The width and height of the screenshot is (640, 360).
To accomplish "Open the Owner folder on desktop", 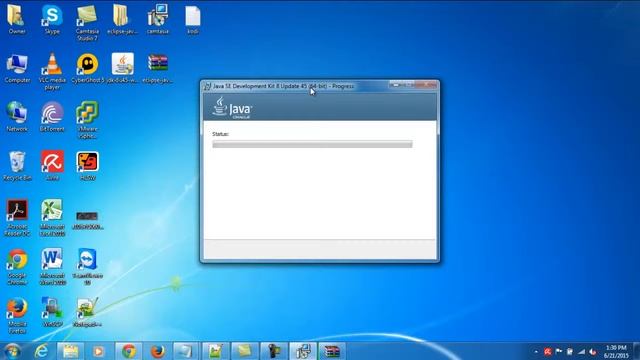I will pos(17,18).
